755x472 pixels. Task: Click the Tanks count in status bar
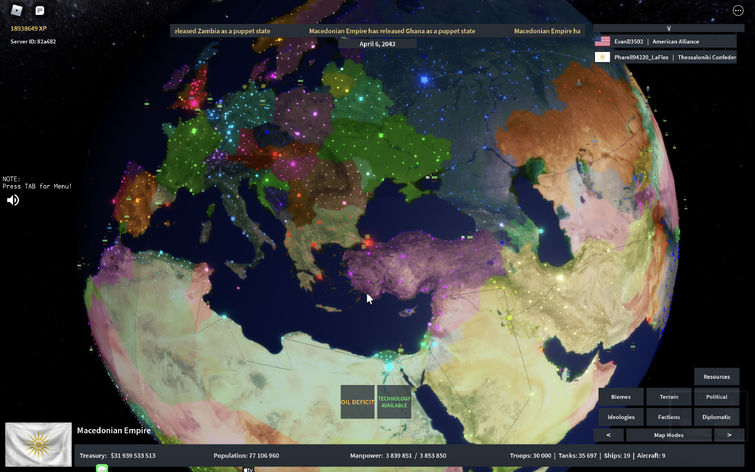(576, 456)
